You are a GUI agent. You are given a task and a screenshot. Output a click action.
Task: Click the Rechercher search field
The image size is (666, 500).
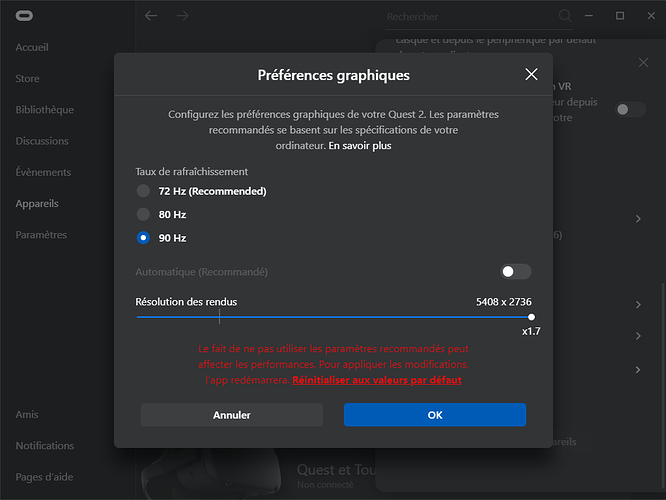click(x=470, y=17)
